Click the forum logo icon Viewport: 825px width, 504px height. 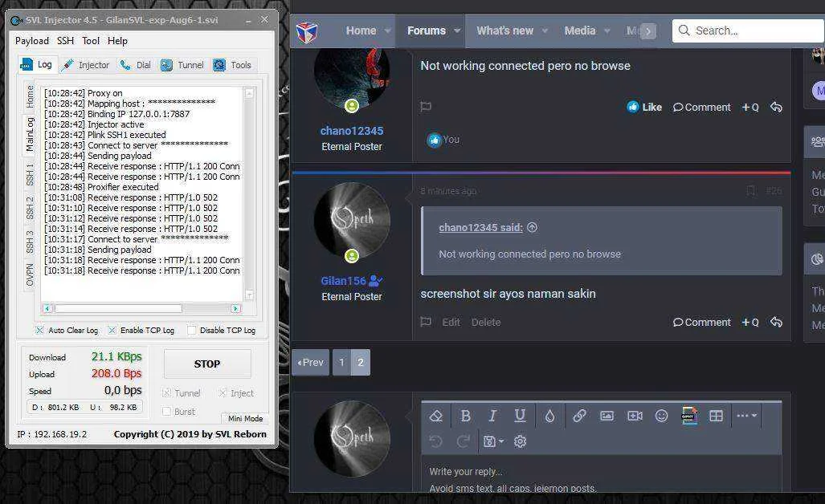pyautogui.click(x=307, y=31)
